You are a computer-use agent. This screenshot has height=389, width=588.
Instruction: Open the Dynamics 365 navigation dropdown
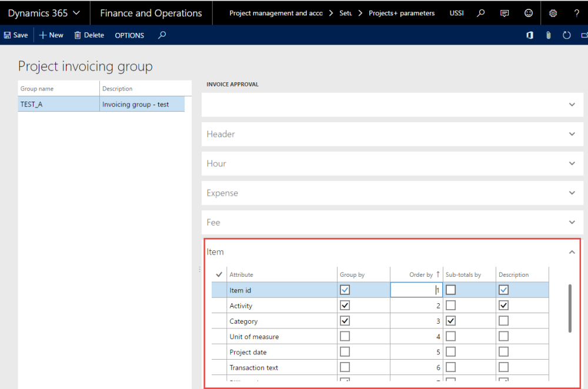[44, 12]
